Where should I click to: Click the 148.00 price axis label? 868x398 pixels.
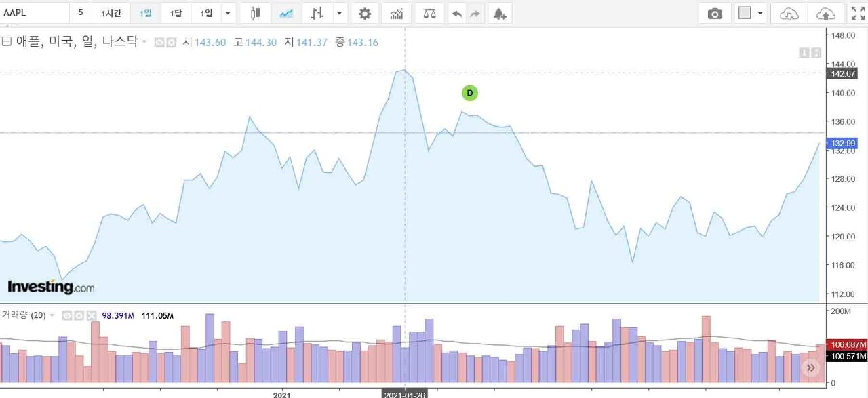[x=842, y=35]
